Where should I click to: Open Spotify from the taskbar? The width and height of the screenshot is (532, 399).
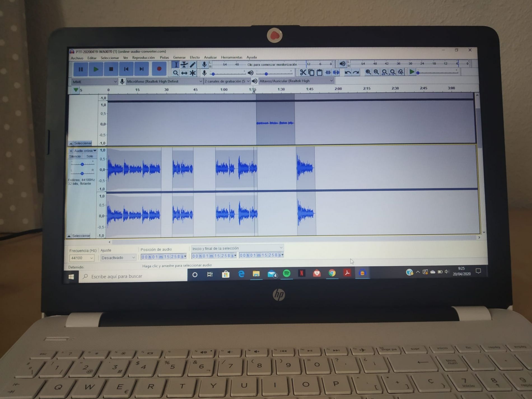tap(286, 274)
